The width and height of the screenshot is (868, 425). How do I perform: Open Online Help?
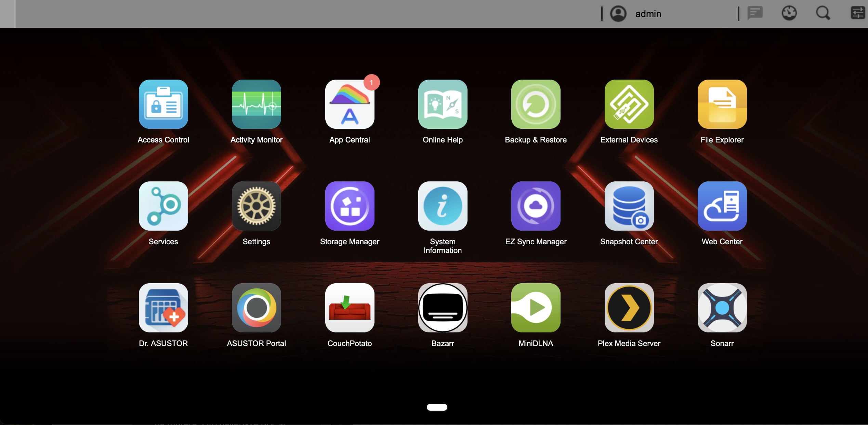coord(443,104)
